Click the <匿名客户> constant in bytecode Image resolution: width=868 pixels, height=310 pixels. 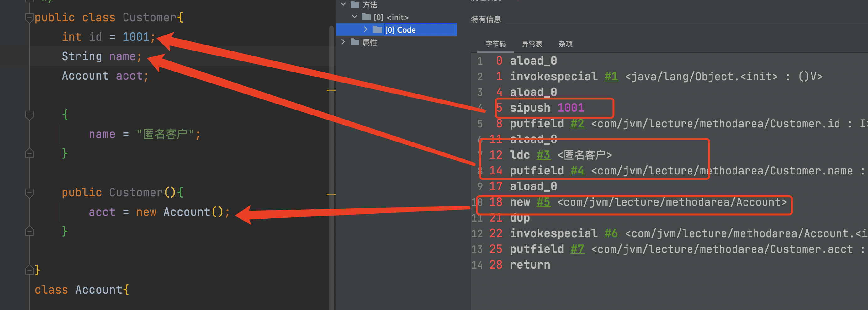[585, 155]
